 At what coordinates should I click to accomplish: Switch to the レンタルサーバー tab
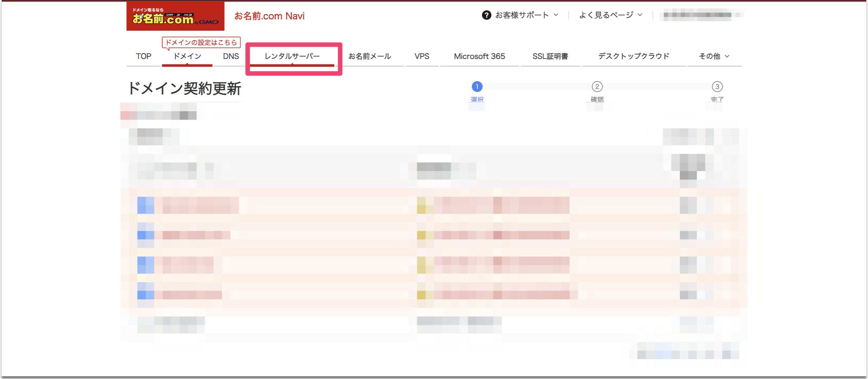[x=292, y=56]
